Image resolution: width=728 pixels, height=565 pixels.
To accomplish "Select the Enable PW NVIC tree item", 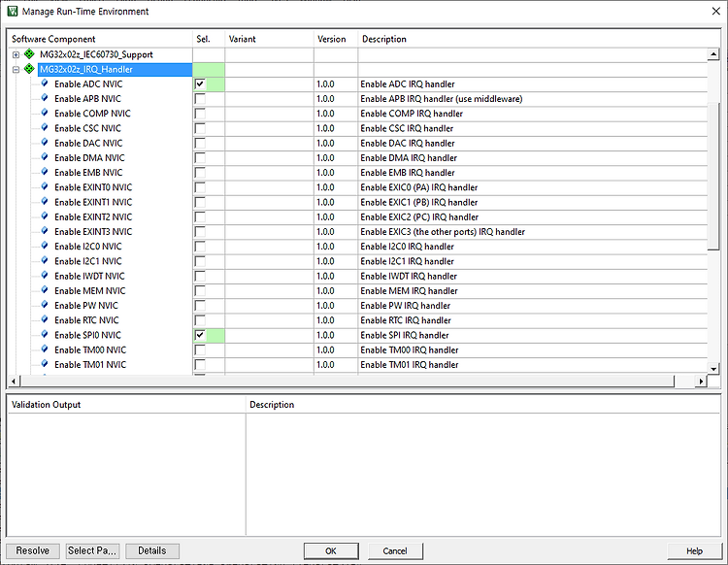I will click(x=86, y=306).
